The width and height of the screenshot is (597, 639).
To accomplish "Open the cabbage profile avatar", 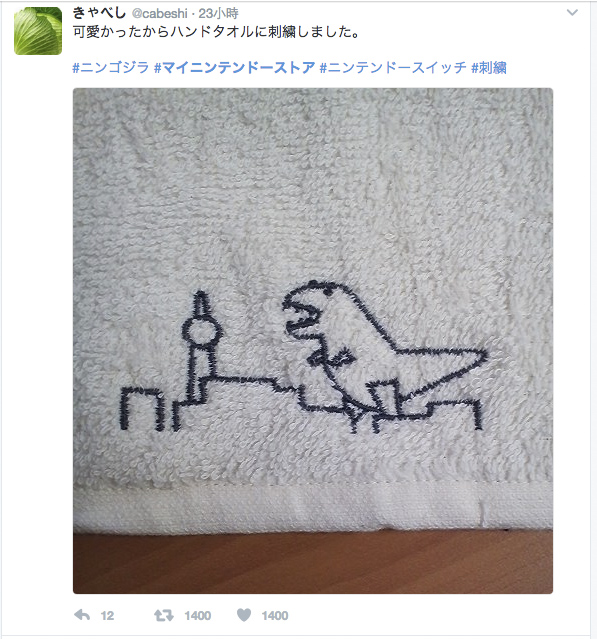I will click(38, 31).
